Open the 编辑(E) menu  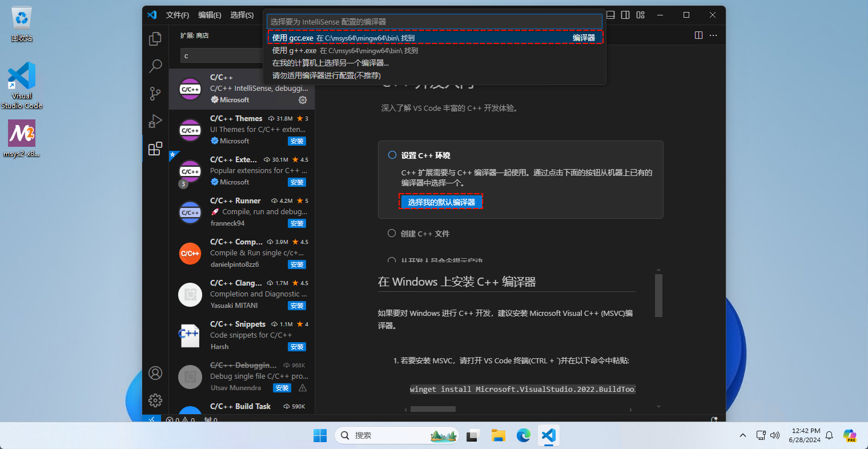tap(209, 15)
